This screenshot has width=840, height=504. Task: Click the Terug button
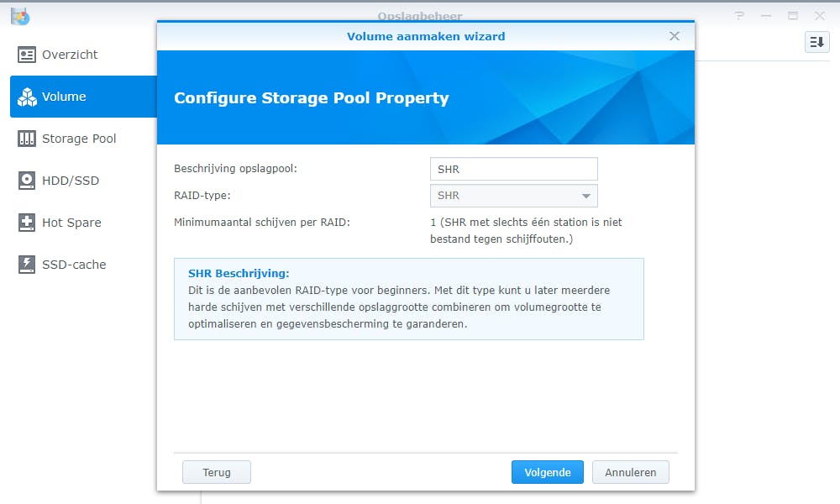click(217, 472)
